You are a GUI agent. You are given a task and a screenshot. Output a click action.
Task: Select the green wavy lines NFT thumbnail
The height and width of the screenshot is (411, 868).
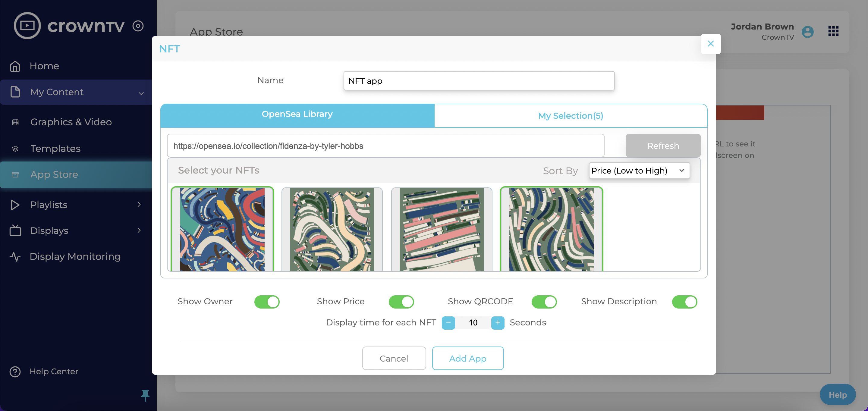(x=551, y=229)
